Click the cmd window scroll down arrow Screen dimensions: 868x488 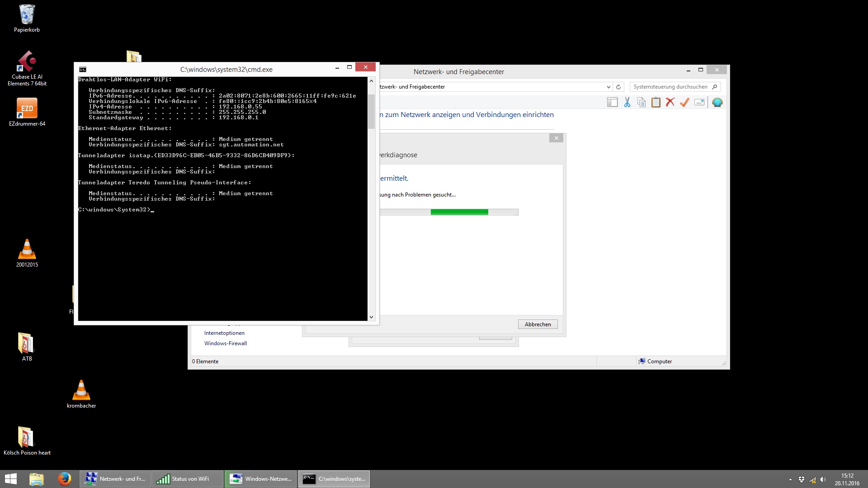coord(371,317)
